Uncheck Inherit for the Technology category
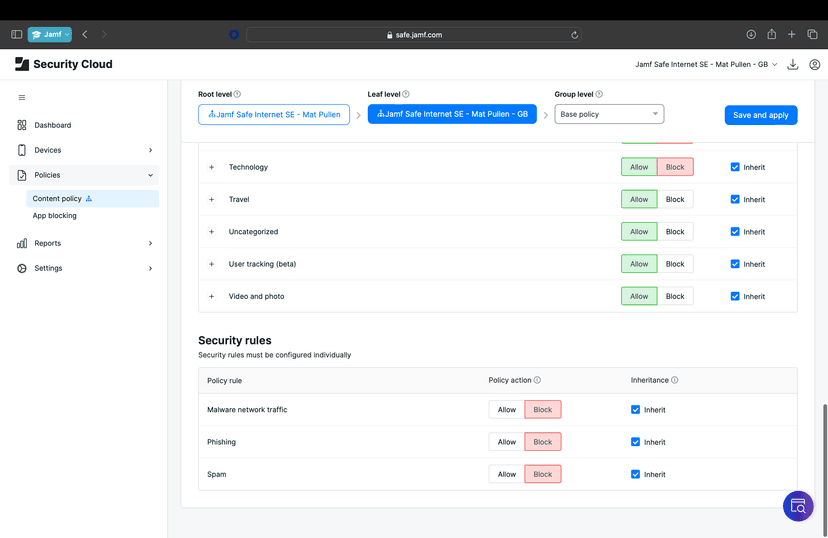 coord(735,167)
